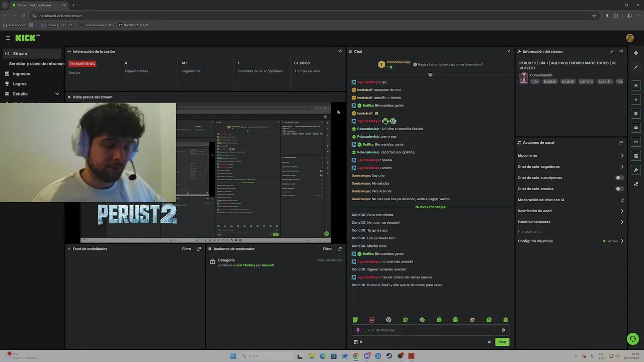Click the stream category thumbnail image
This screenshot has height=362, width=644.
tap(524, 78)
